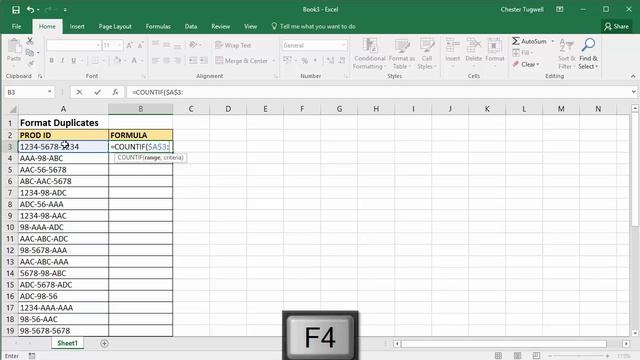This screenshot has width=640, height=360.
Task: Open Conditional Formatting menu
Action: (369, 53)
